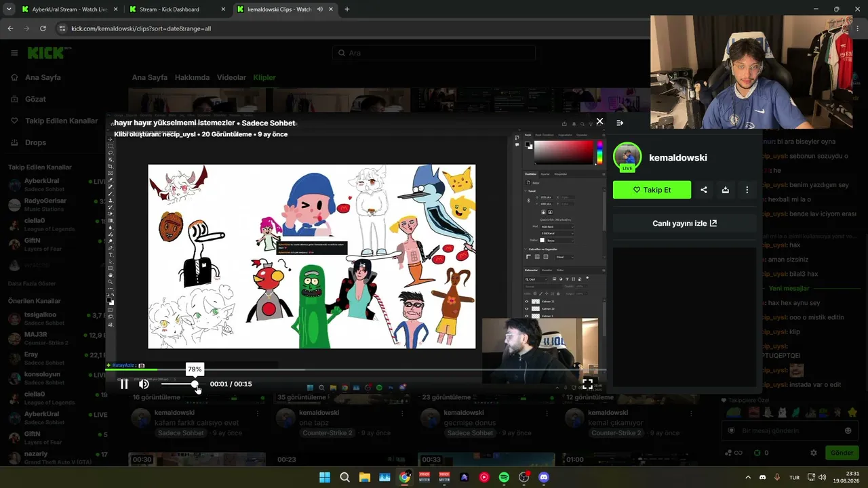Click the clip progress bar
Viewport: 868px width, 488px height.
(355, 370)
